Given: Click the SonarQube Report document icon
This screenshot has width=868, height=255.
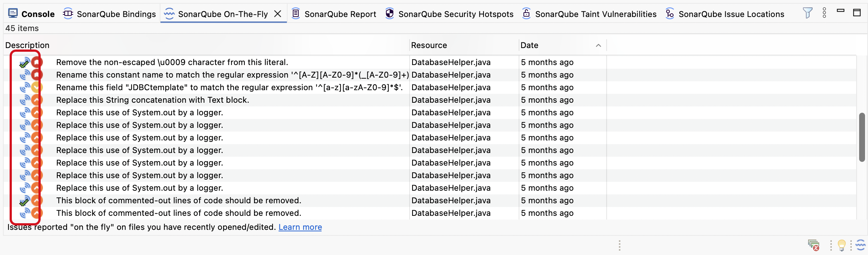Looking at the screenshot, I should pos(296,14).
